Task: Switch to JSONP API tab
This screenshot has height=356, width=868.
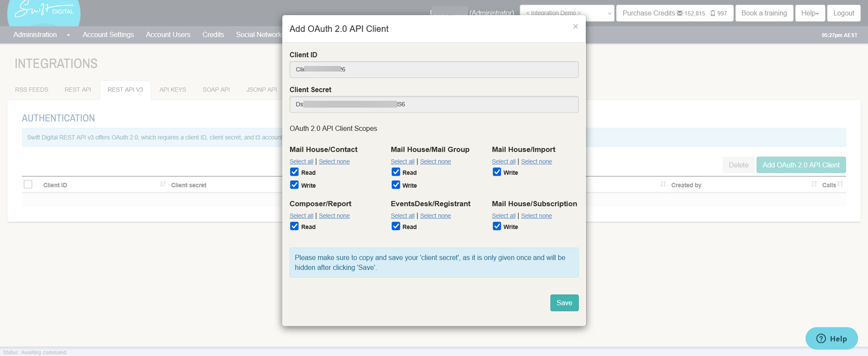Action: point(261,90)
